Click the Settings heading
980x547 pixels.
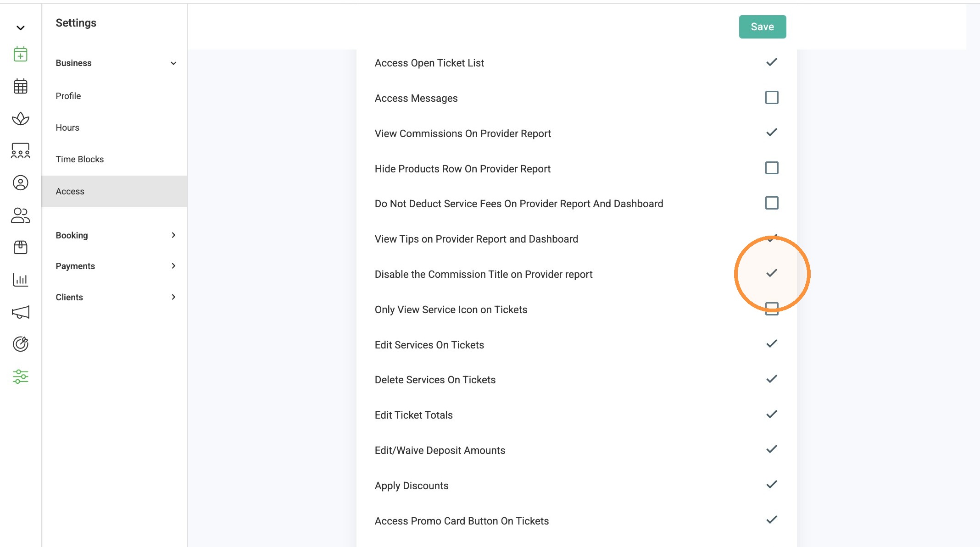coord(76,23)
